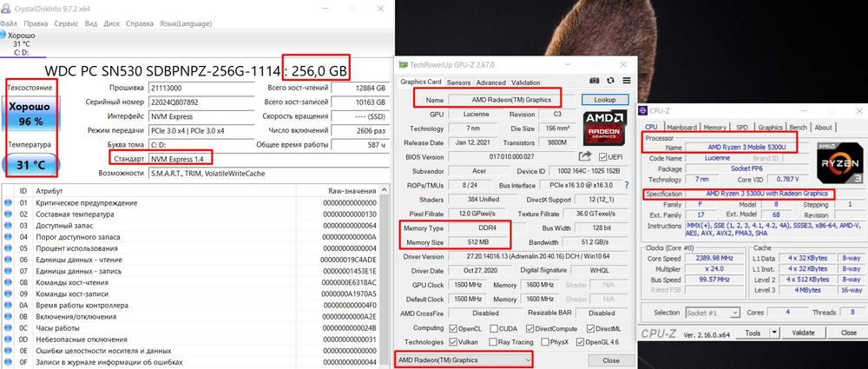Screen dimensions: 868x369
Task: Switch to the Graphics tab in CPU-Z
Action: click(x=770, y=128)
